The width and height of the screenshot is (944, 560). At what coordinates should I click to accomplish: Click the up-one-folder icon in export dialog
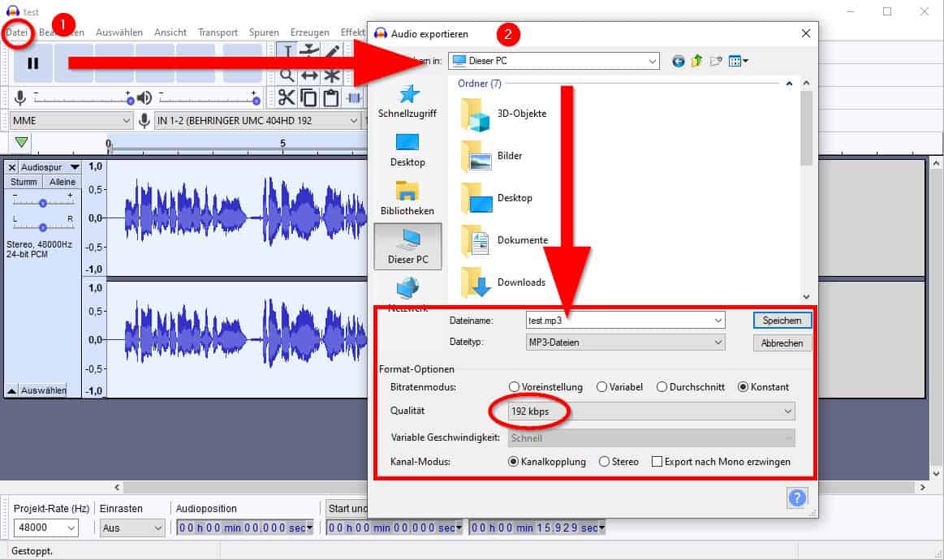(696, 60)
